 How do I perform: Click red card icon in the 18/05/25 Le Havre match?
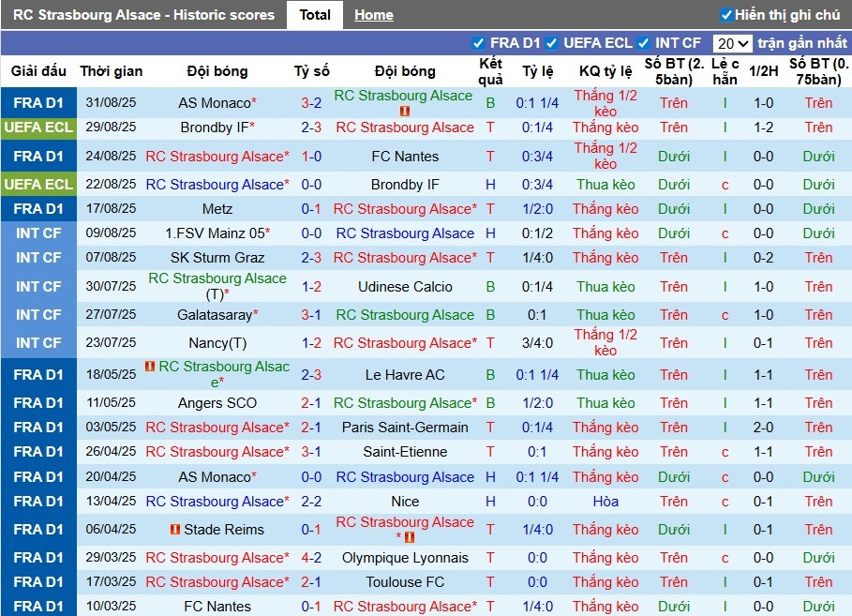click(150, 367)
